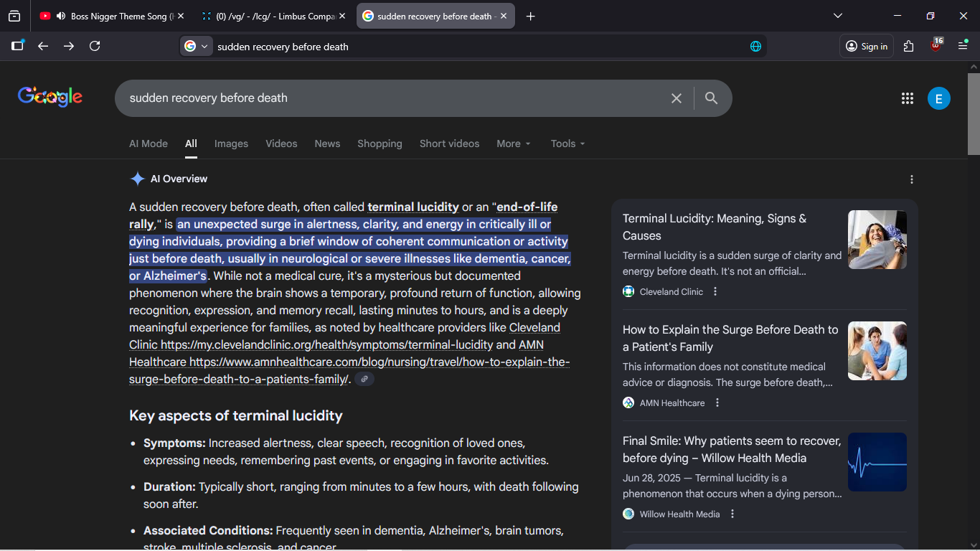Mute the audio icon on the YouTube tab

click(x=61, y=16)
